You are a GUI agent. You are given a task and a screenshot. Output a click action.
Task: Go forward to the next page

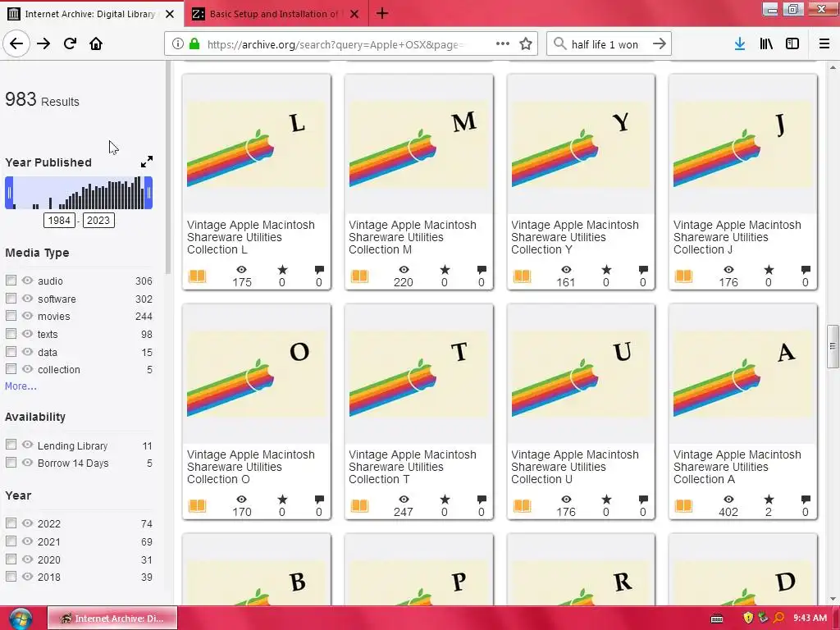[x=43, y=43]
